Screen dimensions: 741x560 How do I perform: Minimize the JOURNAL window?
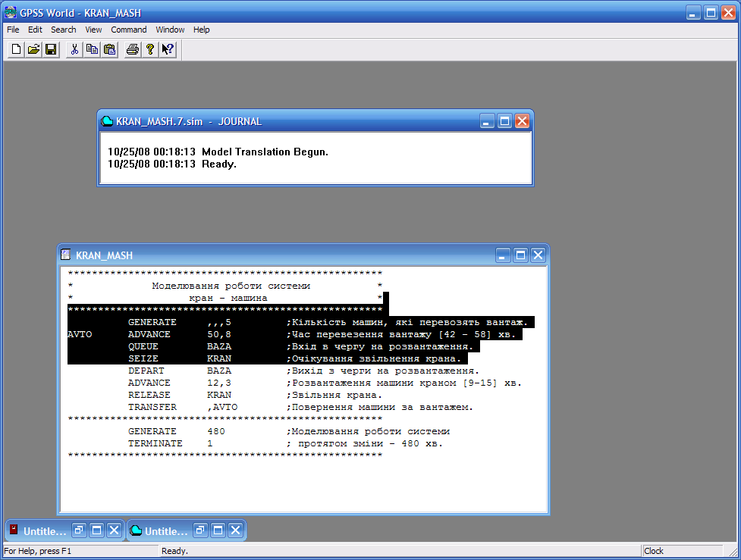click(487, 121)
